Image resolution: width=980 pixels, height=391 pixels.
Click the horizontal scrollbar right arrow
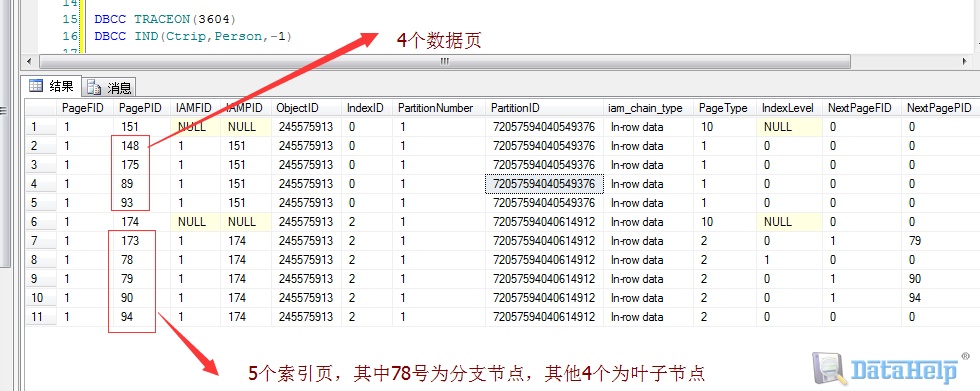pyautogui.click(x=967, y=62)
